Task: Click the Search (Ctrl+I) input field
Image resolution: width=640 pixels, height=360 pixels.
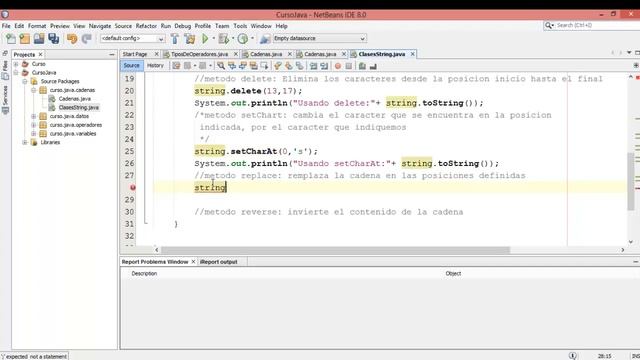Action: click(597, 25)
